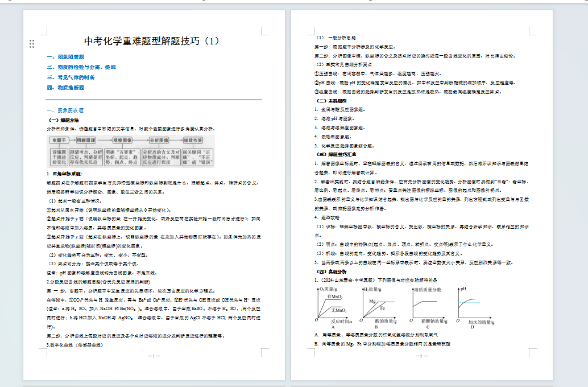Click list item 4. 表格型图象题

pos(333,137)
